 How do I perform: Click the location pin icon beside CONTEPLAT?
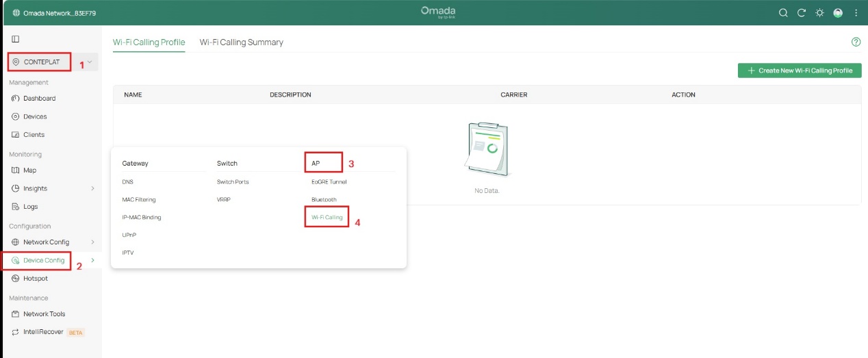pyautogui.click(x=16, y=62)
